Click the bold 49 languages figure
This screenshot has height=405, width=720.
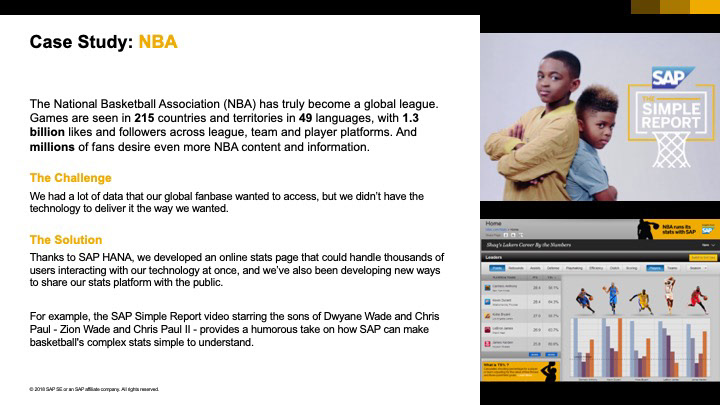point(305,118)
